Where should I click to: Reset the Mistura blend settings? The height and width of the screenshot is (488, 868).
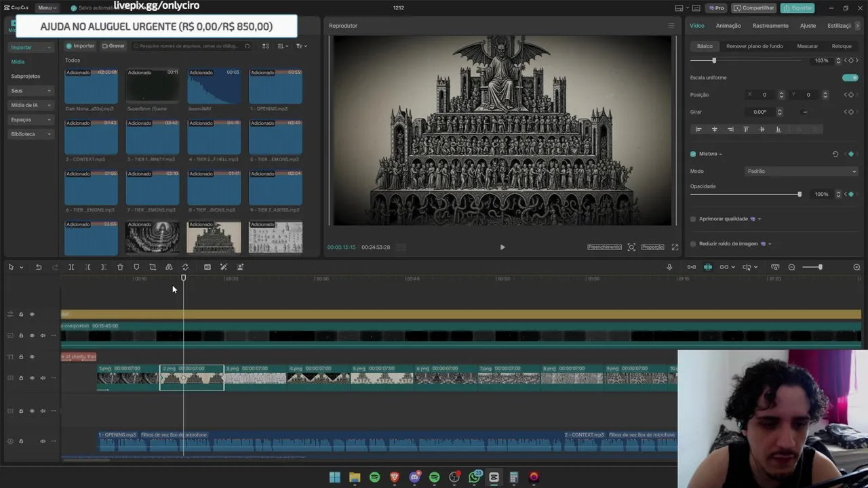point(835,154)
